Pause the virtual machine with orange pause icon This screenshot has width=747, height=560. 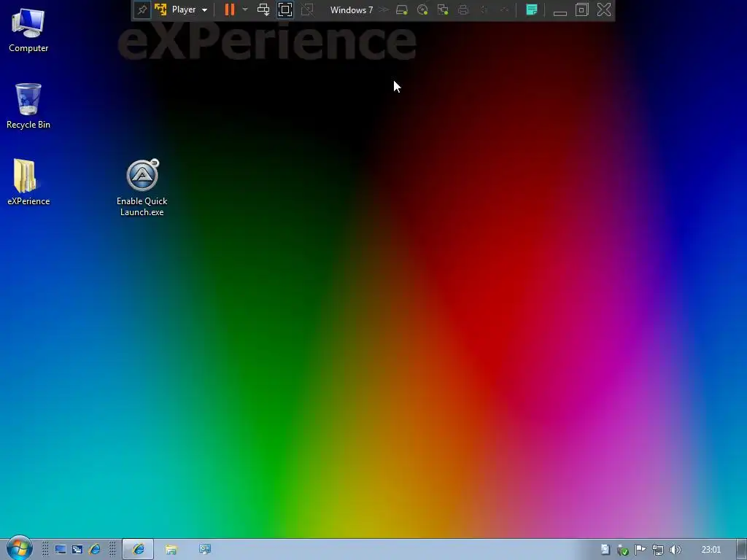coord(230,9)
